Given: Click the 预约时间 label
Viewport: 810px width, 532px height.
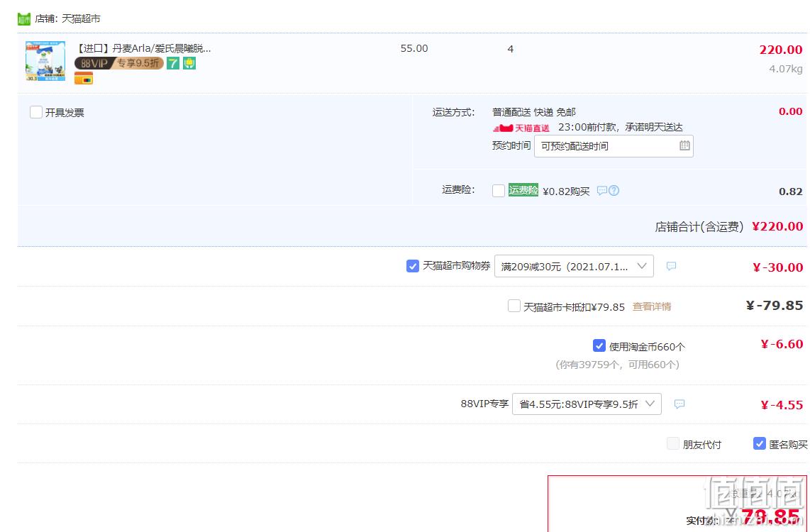Looking at the screenshot, I should pos(511,145).
